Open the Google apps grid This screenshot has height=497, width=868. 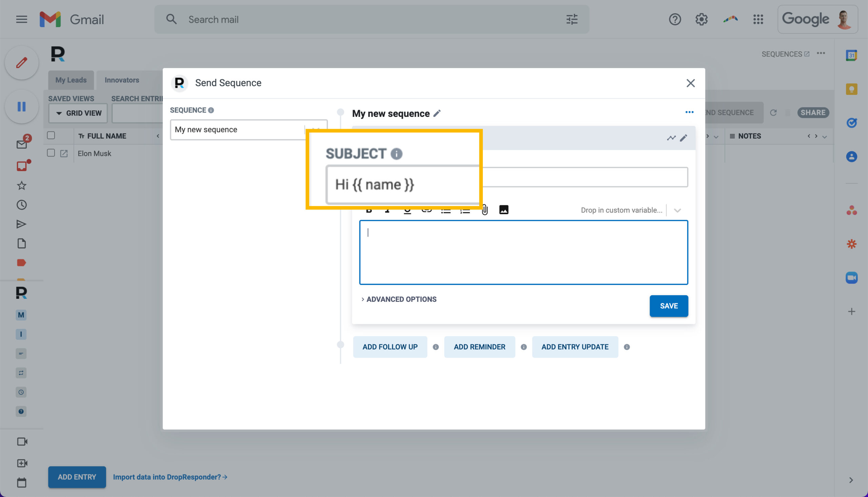point(758,19)
